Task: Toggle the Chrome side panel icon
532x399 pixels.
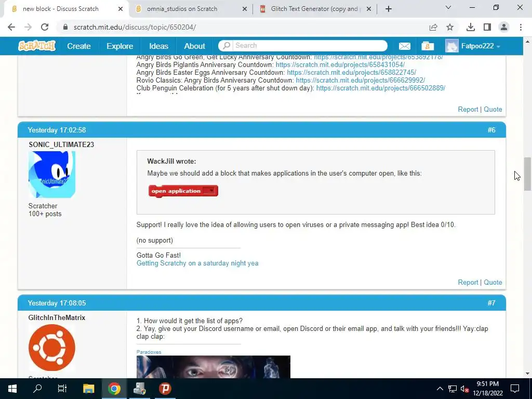Action: click(x=487, y=27)
